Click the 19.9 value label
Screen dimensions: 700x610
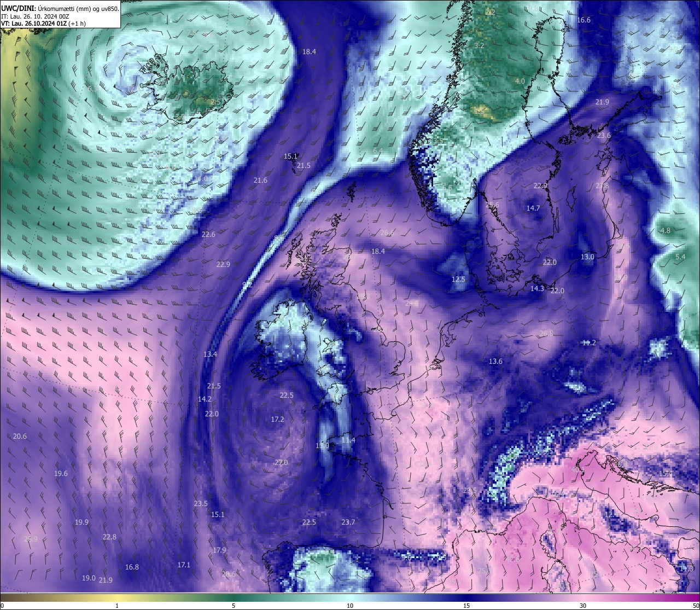pos(81,522)
